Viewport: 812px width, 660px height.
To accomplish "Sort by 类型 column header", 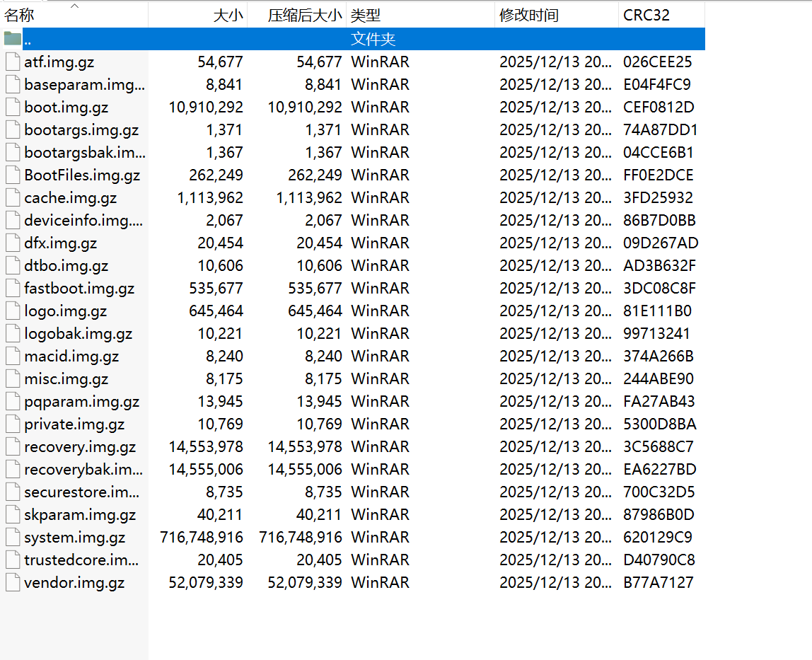I will coord(366,16).
